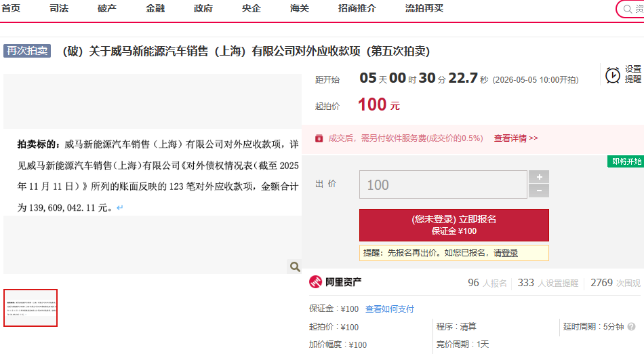Increase bid with the plus button
Viewport: 644px width, 354px height.
point(539,177)
